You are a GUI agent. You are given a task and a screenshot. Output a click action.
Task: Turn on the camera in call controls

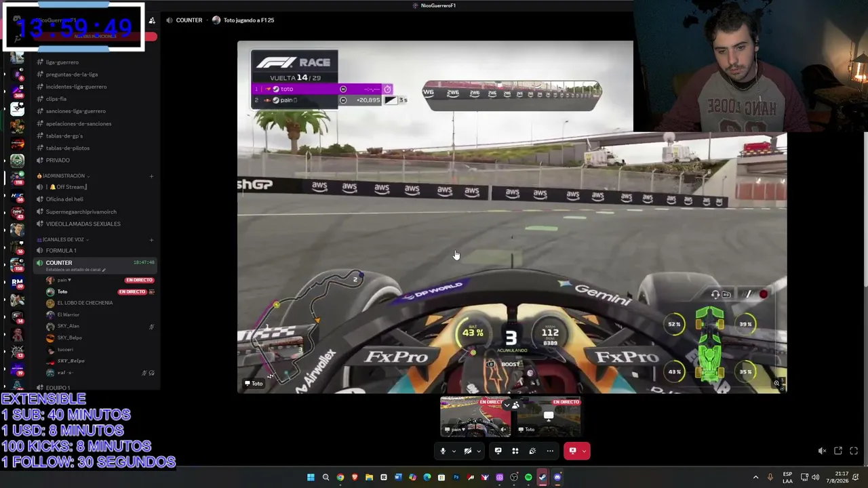[x=468, y=451]
